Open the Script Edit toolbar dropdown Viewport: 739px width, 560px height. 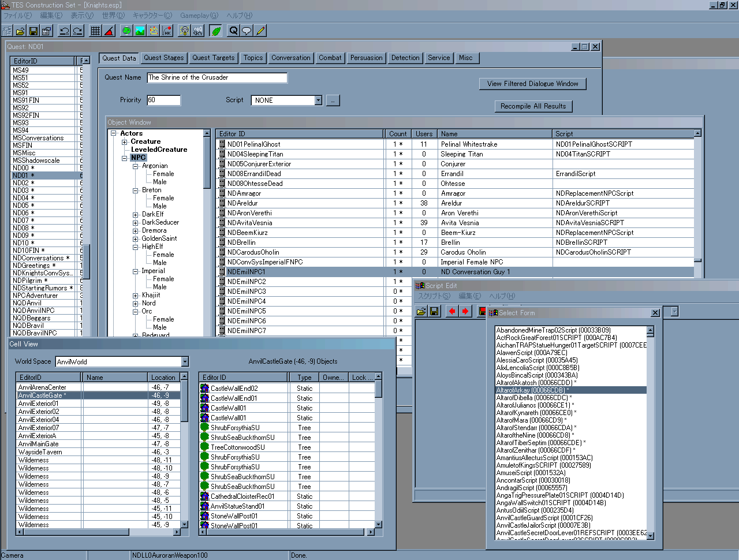tap(674, 312)
